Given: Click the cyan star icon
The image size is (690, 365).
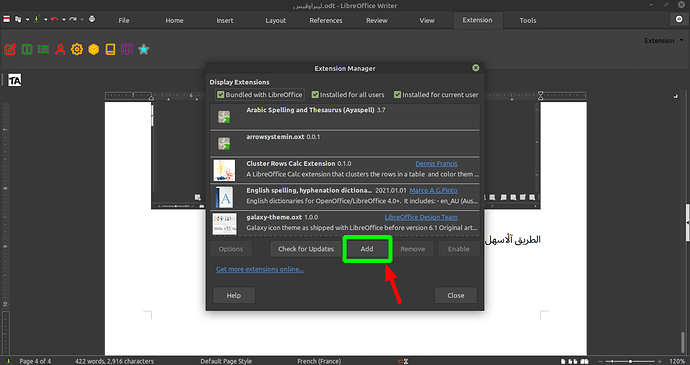Looking at the screenshot, I should click(143, 49).
